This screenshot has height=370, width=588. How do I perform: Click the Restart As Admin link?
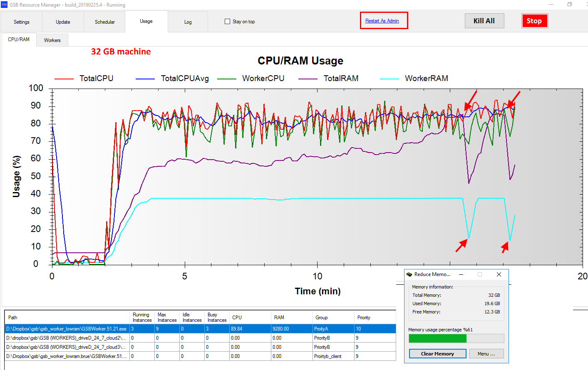point(382,21)
